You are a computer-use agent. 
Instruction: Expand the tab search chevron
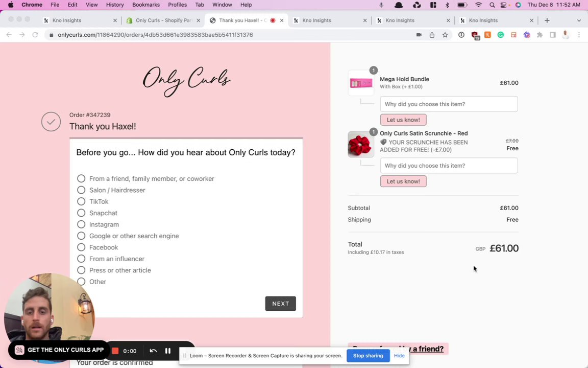(x=579, y=20)
